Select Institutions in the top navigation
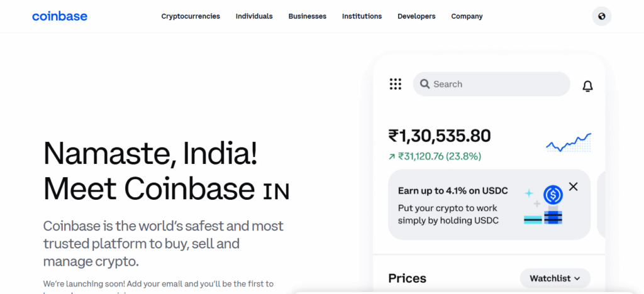 click(x=362, y=16)
